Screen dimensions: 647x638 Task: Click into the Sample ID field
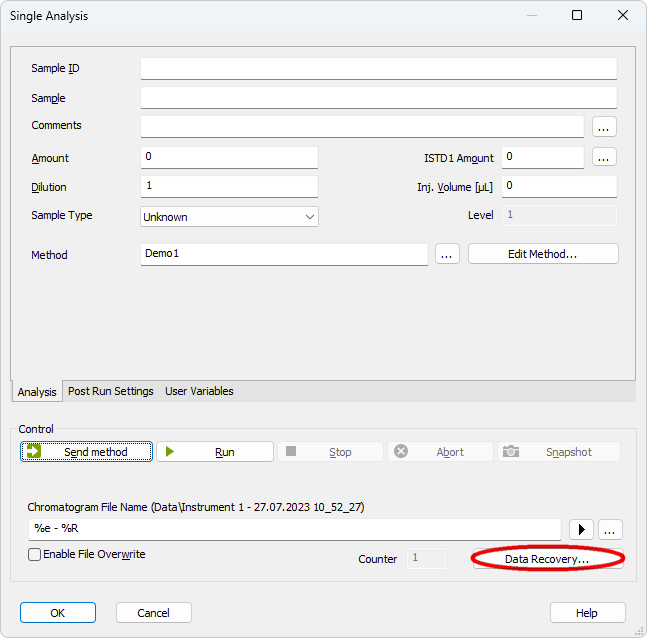pos(378,68)
